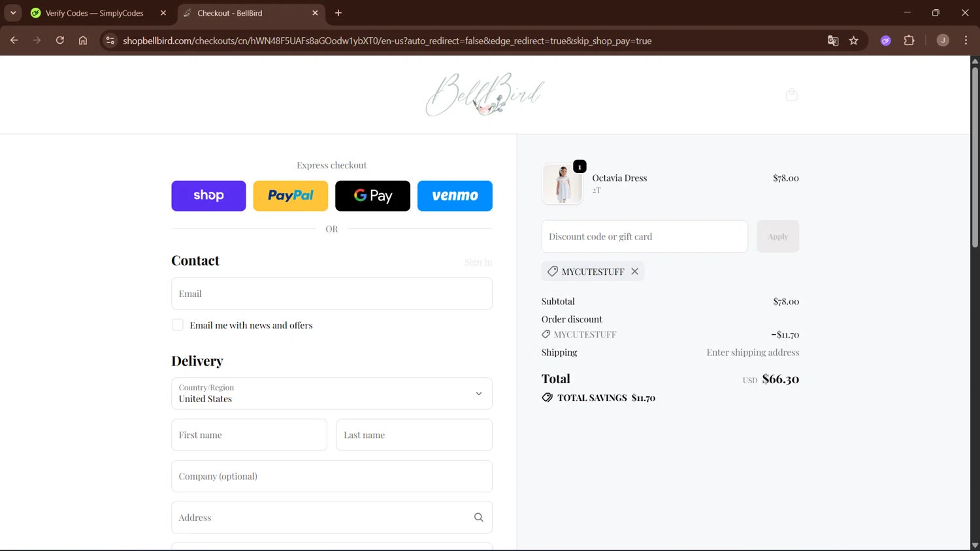Pay with Venmo button
This screenshot has width=980, height=551.
455,196
